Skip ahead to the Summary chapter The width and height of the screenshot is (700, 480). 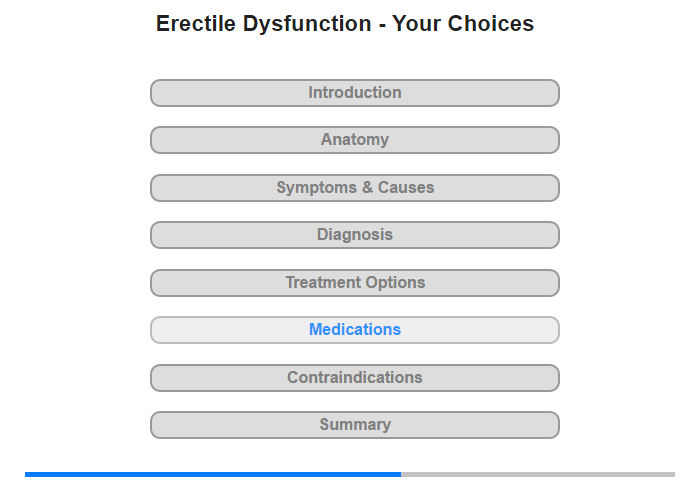click(x=354, y=425)
